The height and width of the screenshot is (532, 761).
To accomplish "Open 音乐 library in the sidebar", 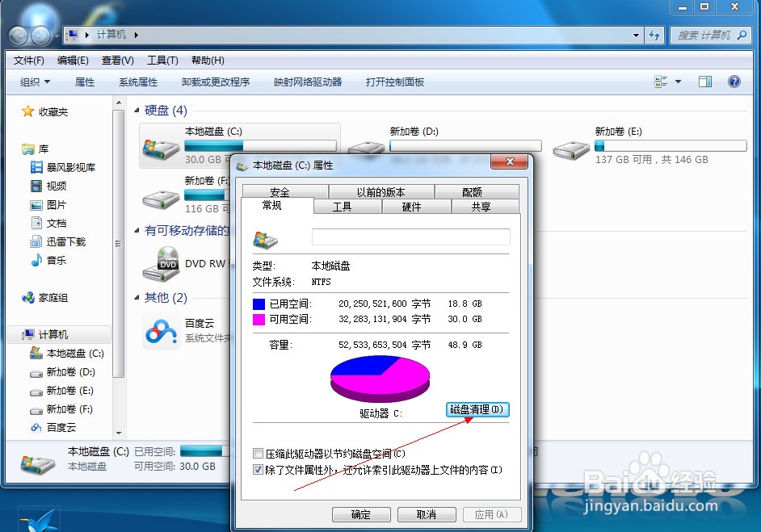I will click(48, 261).
